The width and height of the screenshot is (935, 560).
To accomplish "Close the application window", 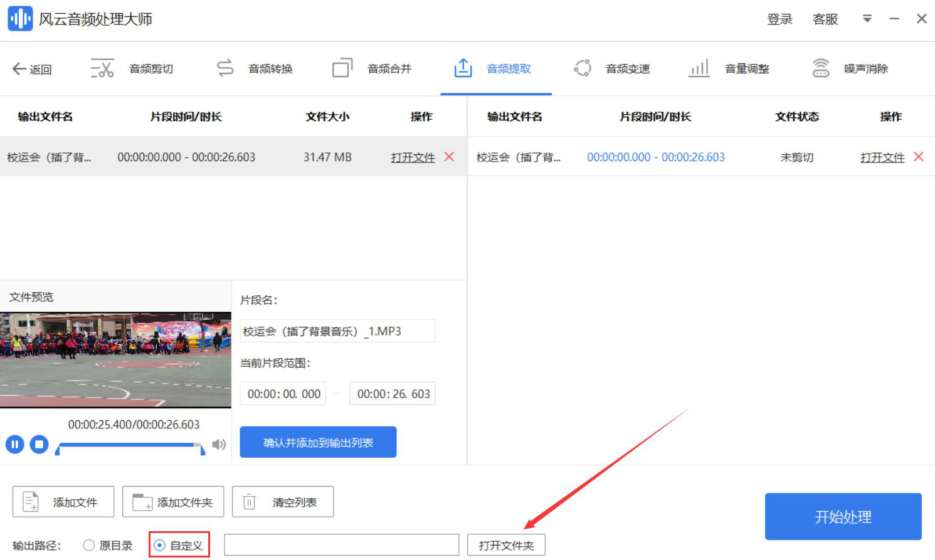I will (922, 19).
